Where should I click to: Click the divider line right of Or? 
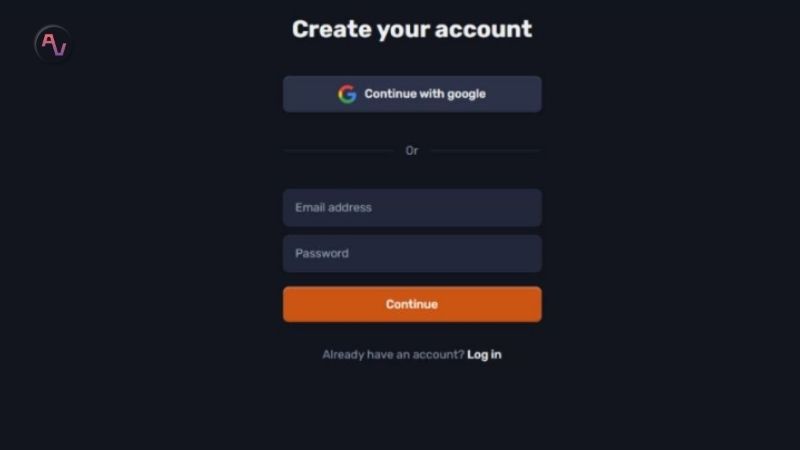[x=486, y=151]
